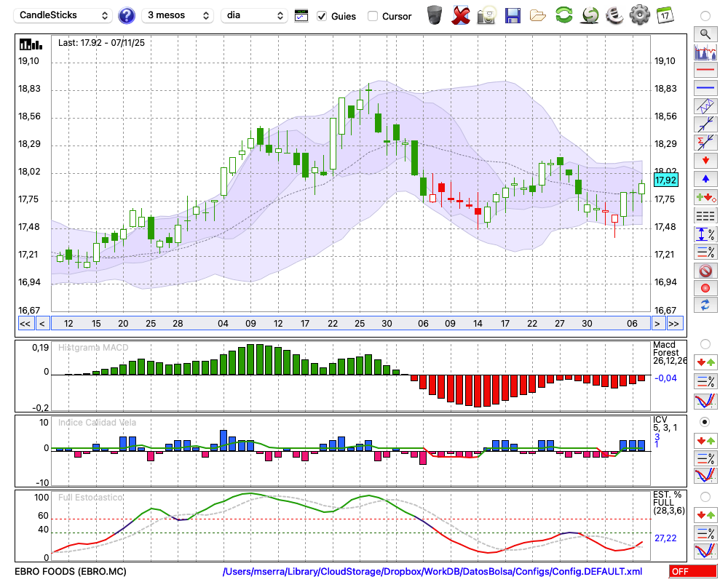Expand the dia interval dropdown
The image size is (728, 582).
pyautogui.click(x=254, y=15)
